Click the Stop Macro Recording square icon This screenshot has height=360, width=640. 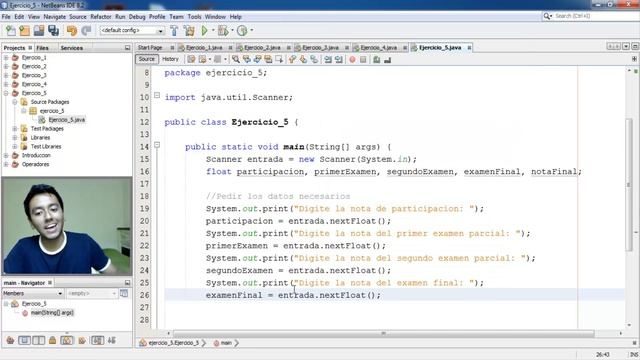(363, 60)
